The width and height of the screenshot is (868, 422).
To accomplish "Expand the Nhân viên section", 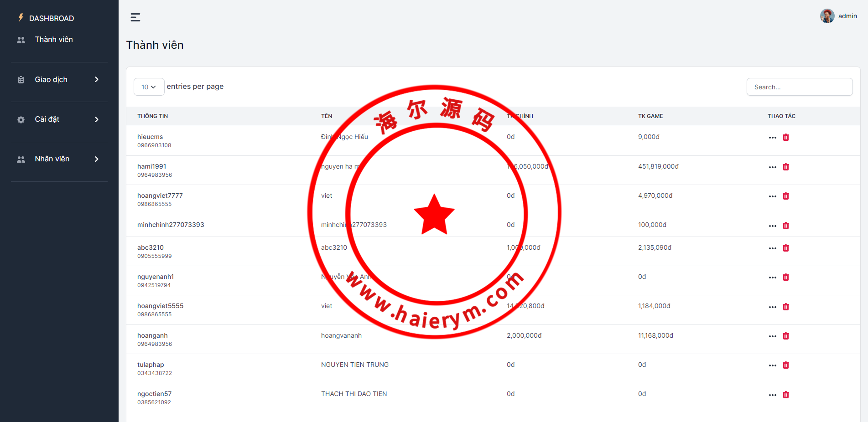I will pos(59,159).
